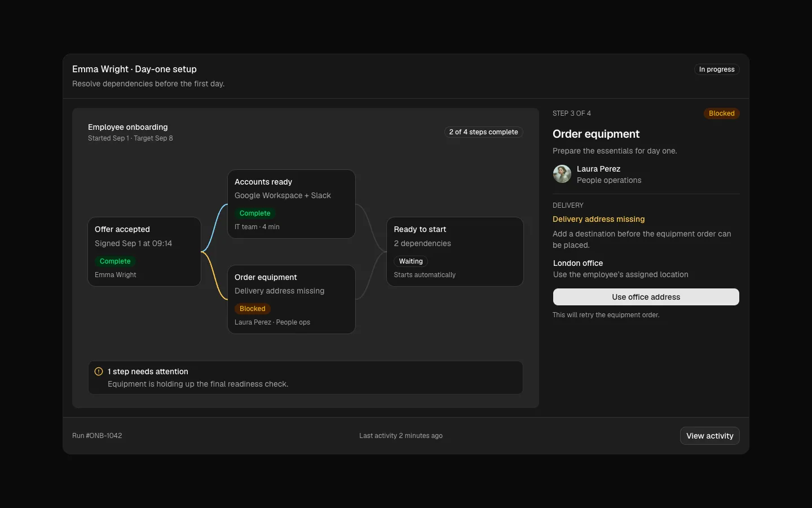The width and height of the screenshot is (812, 508).
Task: Click the warning icon beside '1 step needs attention'
Action: (x=99, y=371)
